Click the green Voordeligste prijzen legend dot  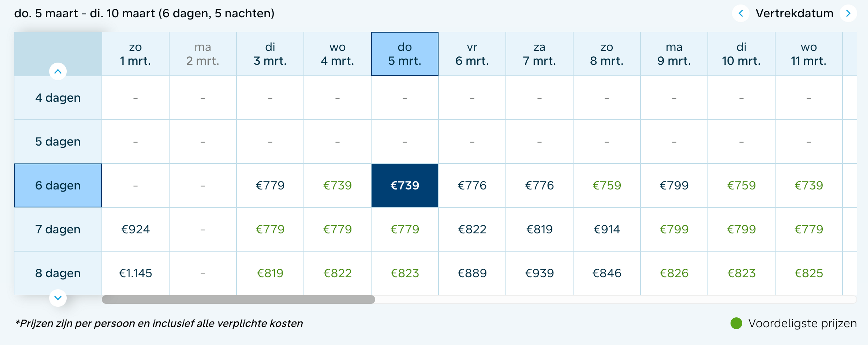coord(736,323)
